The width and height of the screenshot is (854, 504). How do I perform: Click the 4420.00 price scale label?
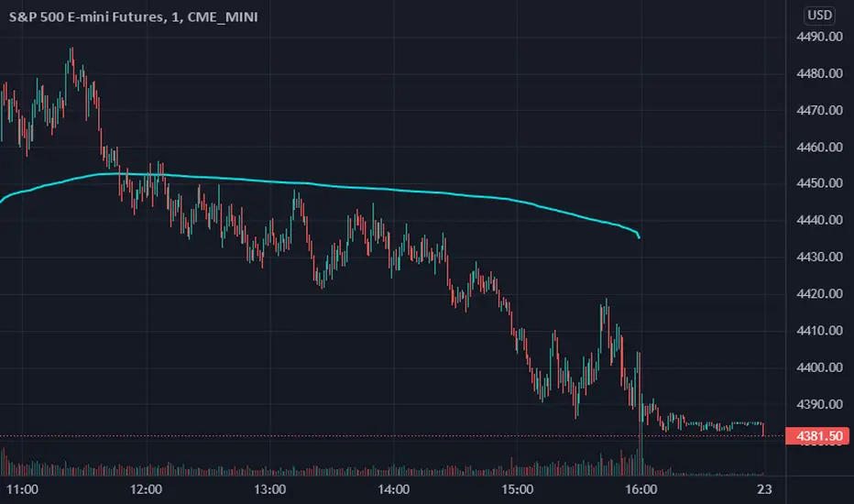pyautogui.click(x=819, y=293)
